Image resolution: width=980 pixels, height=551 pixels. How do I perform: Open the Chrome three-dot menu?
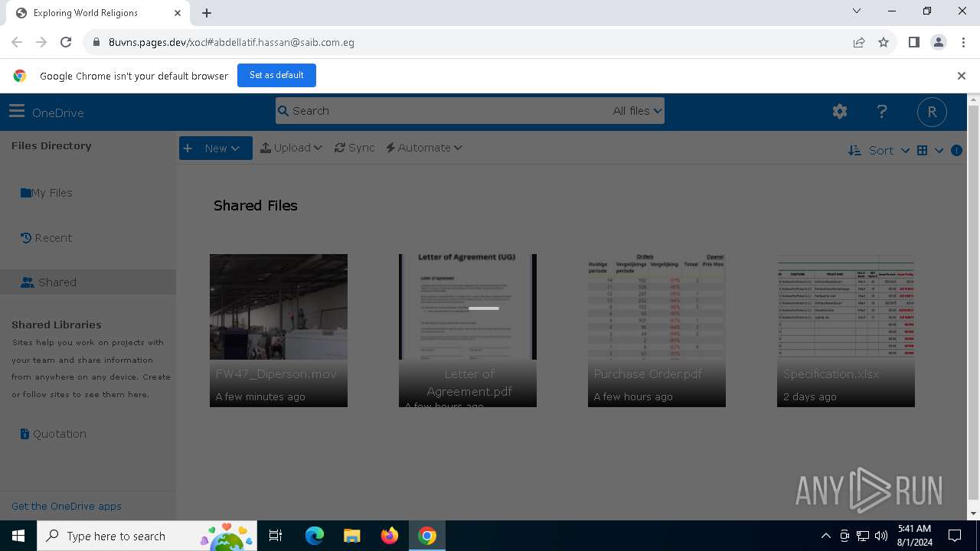(962, 42)
